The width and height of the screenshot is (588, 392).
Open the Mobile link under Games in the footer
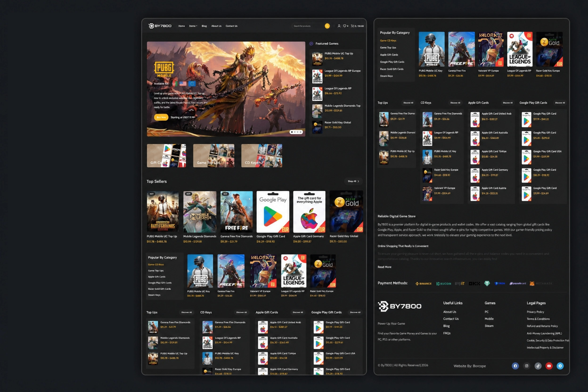pyautogui.click(x=489, y=319)
